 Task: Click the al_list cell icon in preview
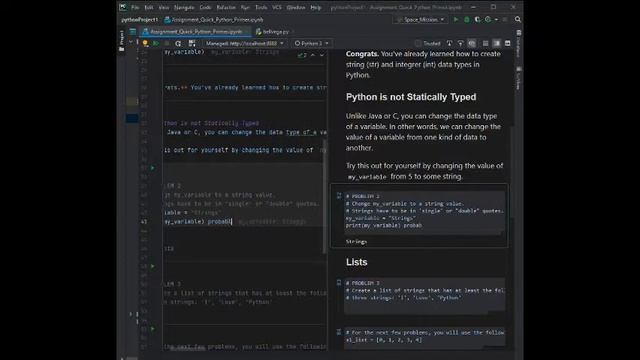coord(339,332)
